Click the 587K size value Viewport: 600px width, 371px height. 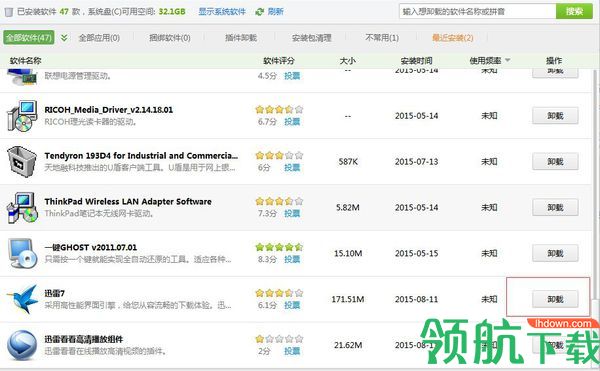[x=347, y=161]
